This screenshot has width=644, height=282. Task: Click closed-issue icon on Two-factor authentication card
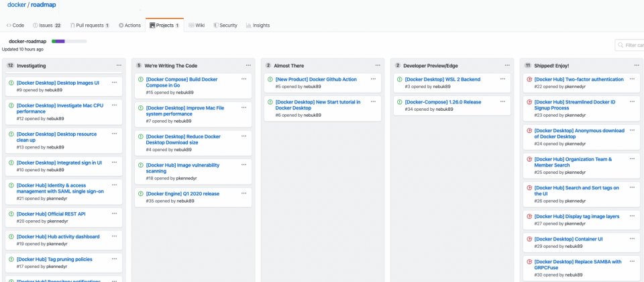(529, 79)
